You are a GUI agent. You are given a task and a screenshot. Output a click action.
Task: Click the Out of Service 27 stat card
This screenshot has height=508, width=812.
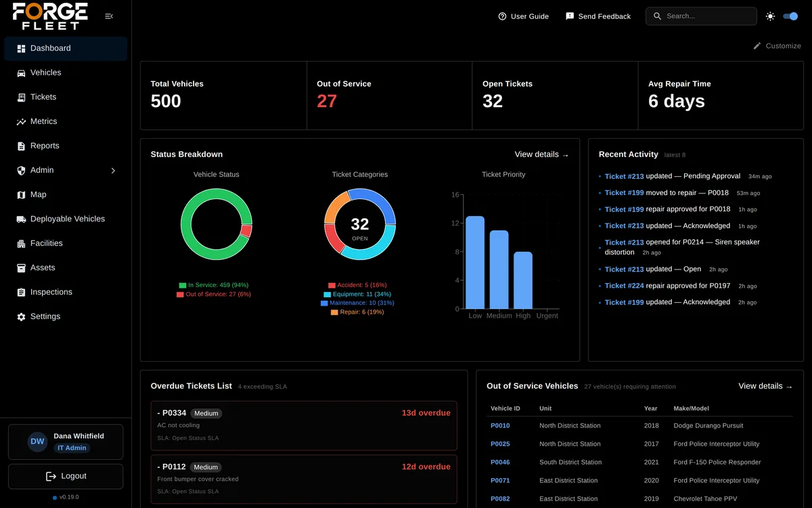pyautogui.click(x=389, y=96)
